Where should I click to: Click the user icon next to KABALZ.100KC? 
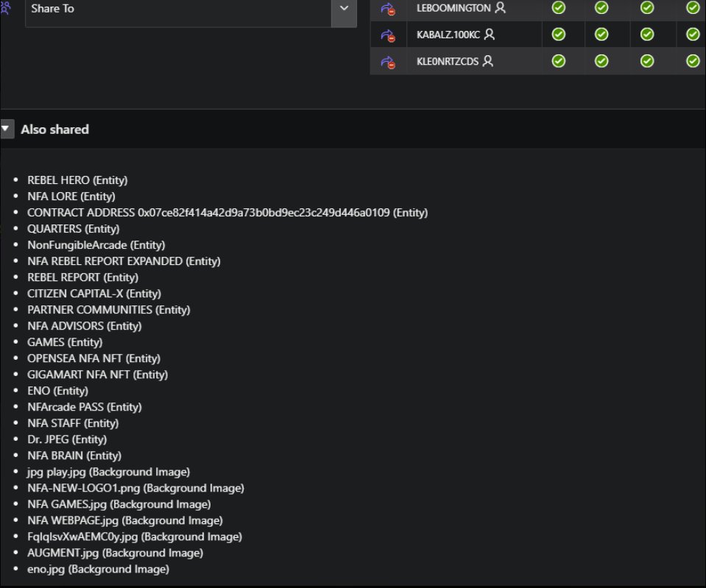coord(490,34)
